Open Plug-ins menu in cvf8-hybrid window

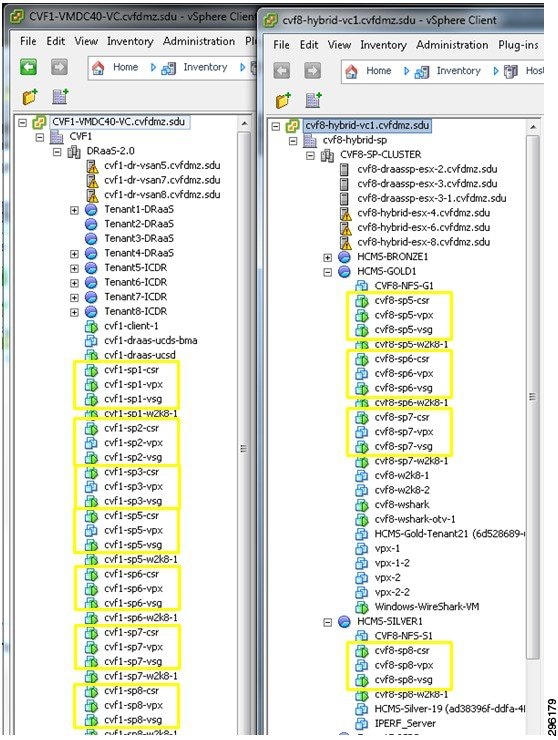click(x=518, y=45)
